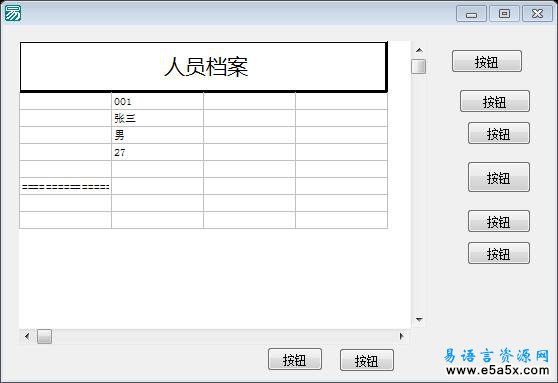
Task: Click the 易 application icon in the title bar
Action: click(12, 13)
